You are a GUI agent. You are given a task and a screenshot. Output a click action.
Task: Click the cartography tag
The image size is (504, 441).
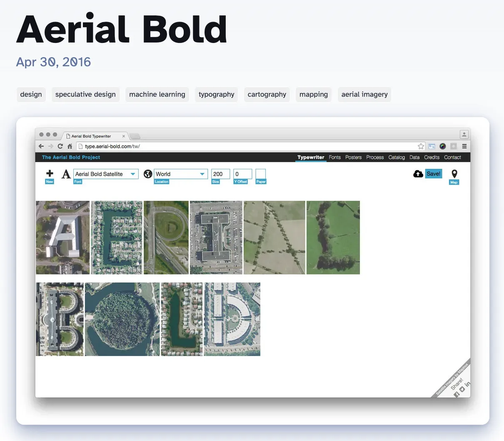(267, 94)
